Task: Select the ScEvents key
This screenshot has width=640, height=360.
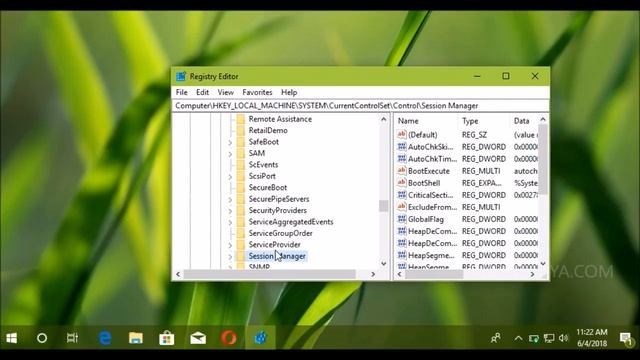Action: click(263, 164)
